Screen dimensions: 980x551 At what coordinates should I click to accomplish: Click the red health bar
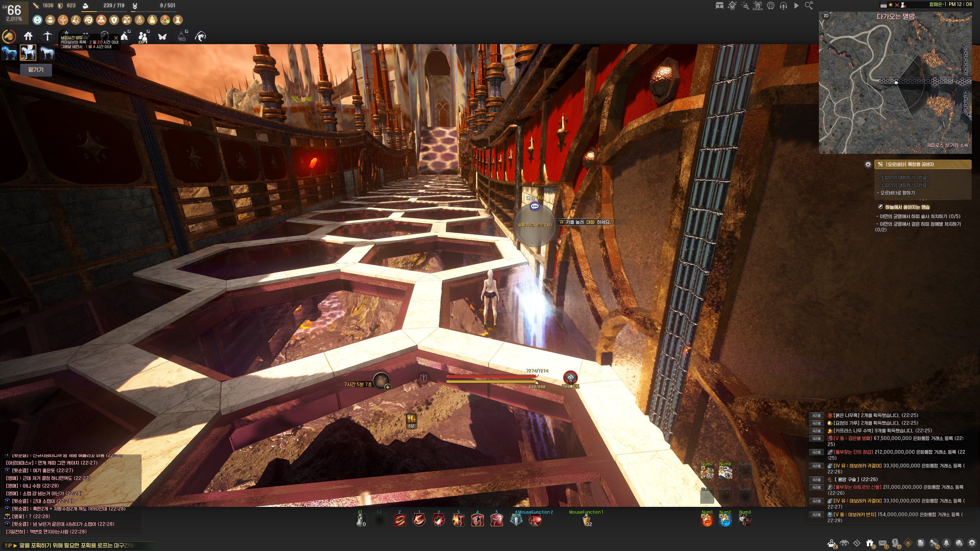pos(491,377)
